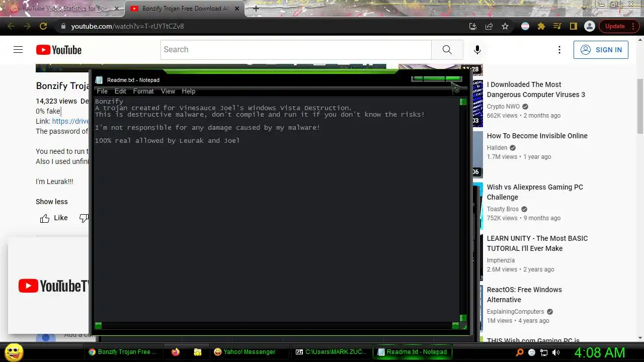Open YouTube settings three-dot menu
The image size is (644, 362).
point(559,50)
